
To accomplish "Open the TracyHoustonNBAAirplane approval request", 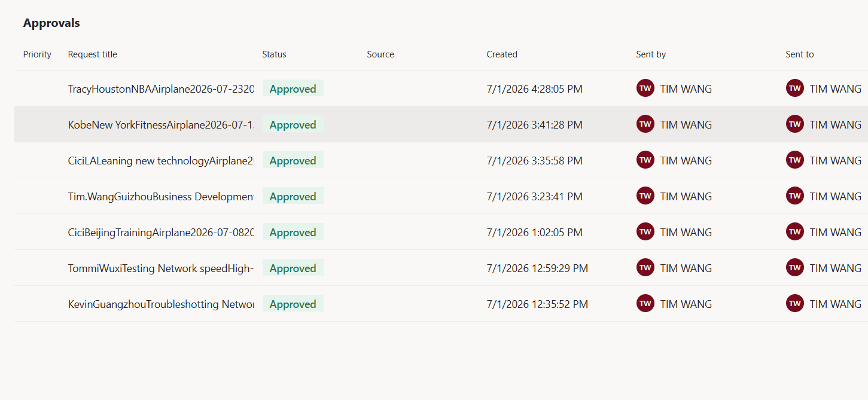I will coord(161,89).
